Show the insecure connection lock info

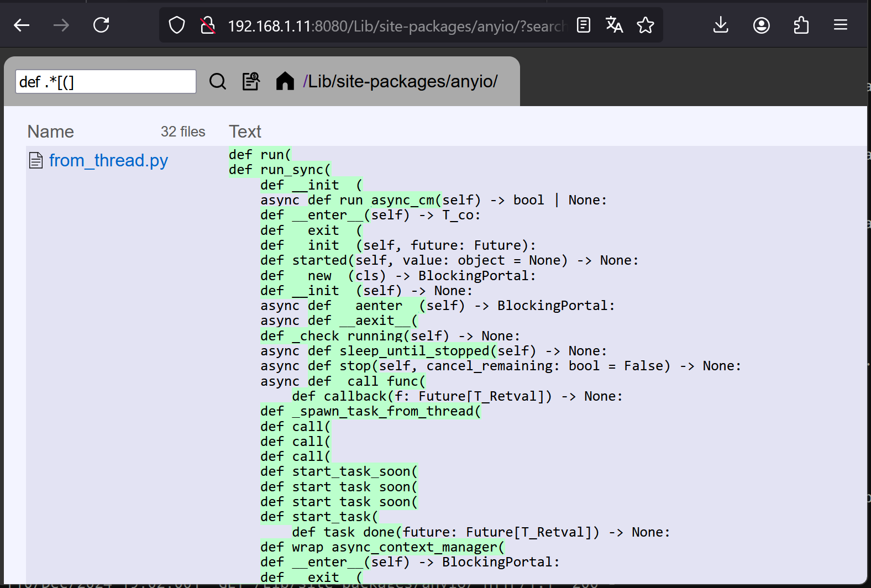point(208,25)
